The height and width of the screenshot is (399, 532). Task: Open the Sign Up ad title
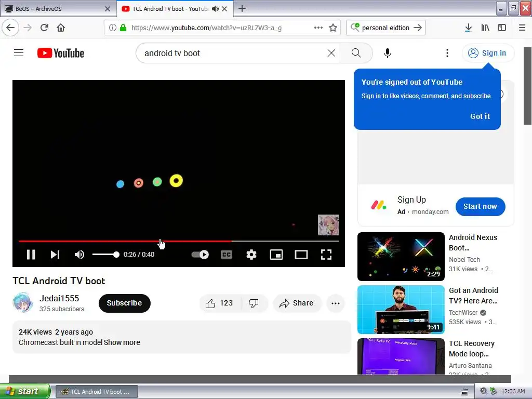tap(411, 199)
